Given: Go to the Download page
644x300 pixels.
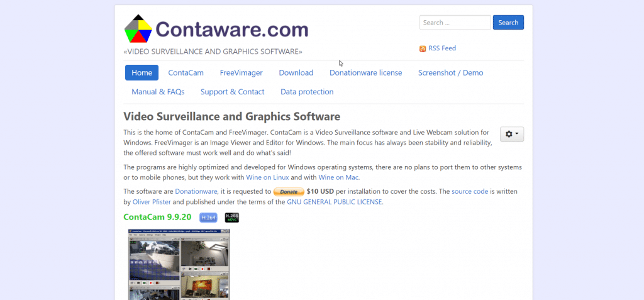Looking at the screenshot, I should pos(296,73).
